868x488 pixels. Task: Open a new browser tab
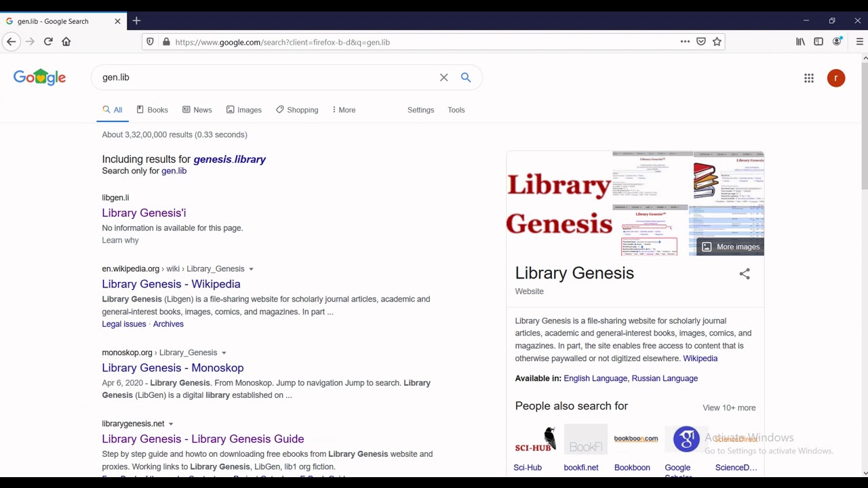coord(136,21)
